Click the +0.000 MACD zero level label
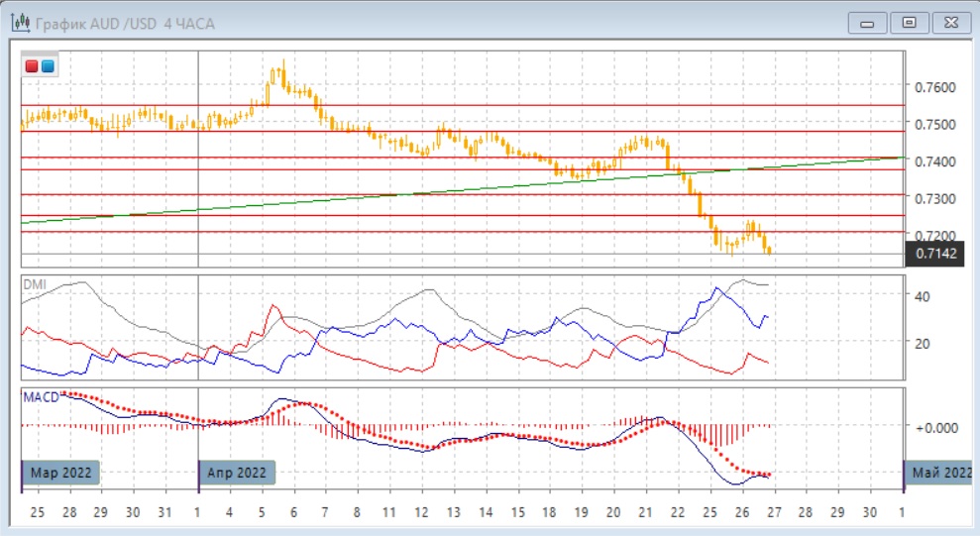The image size is (980, 536). pyautogui.click(x=933, y=427)
